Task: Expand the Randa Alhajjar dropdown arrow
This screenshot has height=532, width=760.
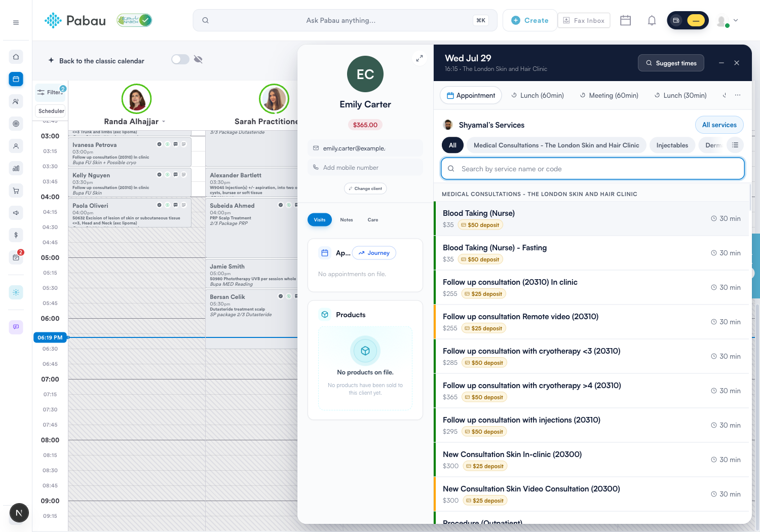Action: coord(164,122)
